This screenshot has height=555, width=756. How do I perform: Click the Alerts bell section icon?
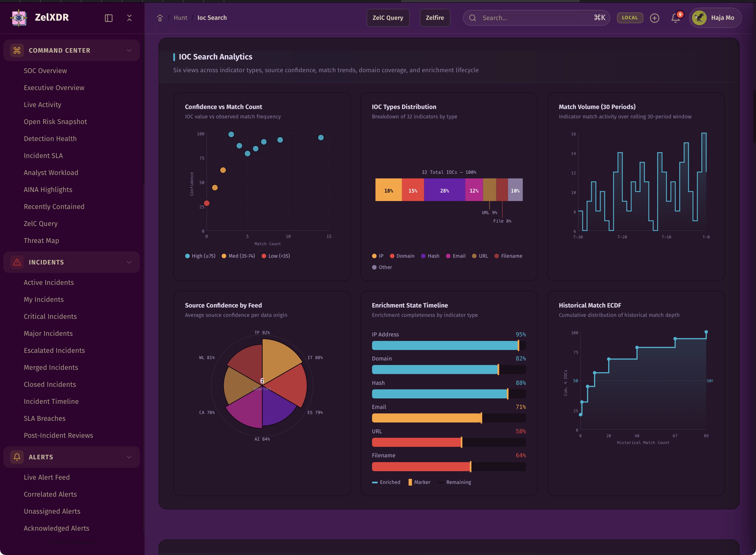pos(17,457)
